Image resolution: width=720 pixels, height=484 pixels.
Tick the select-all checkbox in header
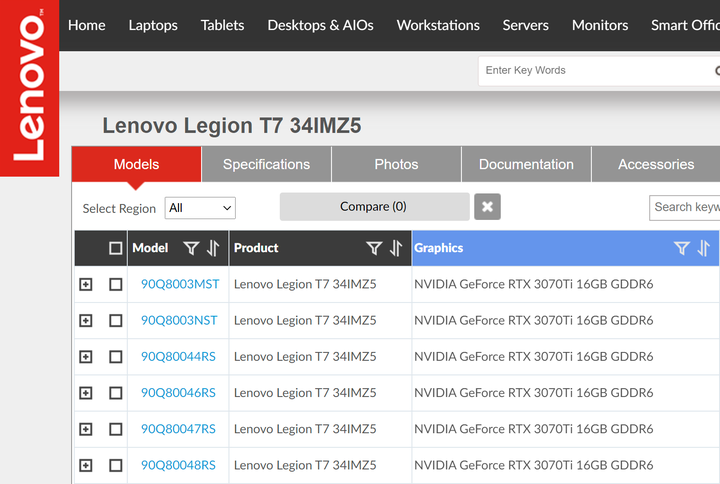coord(116,248)
